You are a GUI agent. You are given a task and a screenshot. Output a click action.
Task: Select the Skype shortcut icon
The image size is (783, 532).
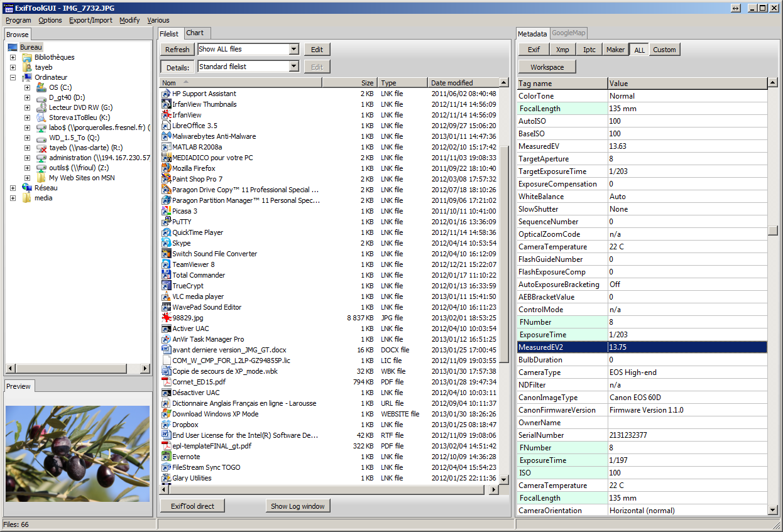pos(167,243)
